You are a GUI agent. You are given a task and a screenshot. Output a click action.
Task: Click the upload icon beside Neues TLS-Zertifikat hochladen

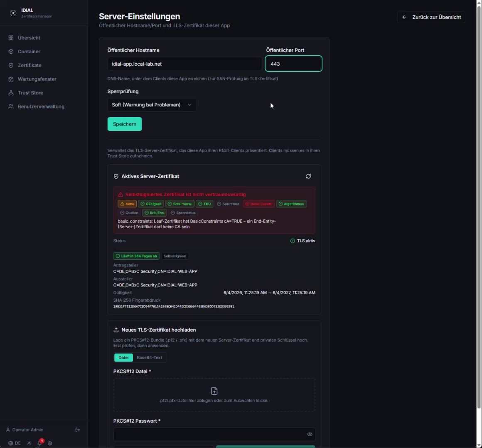coord(116,330)
